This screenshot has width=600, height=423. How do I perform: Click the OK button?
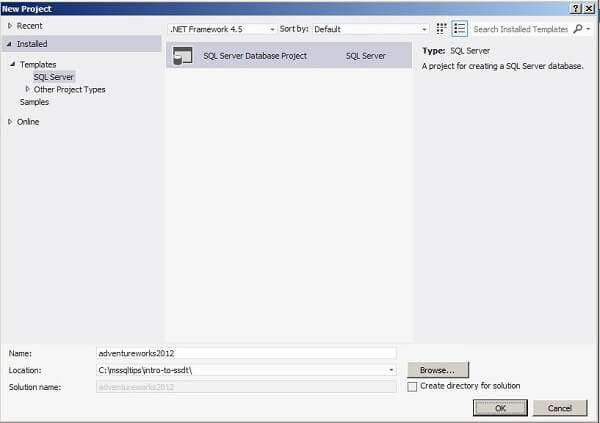500,408
